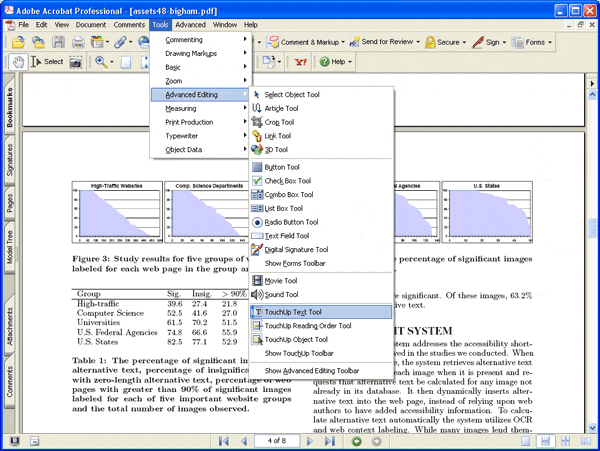The height and width of the screenshot is (451, 600).
Task: Click the page number field
Action: [x=277, y=441]
